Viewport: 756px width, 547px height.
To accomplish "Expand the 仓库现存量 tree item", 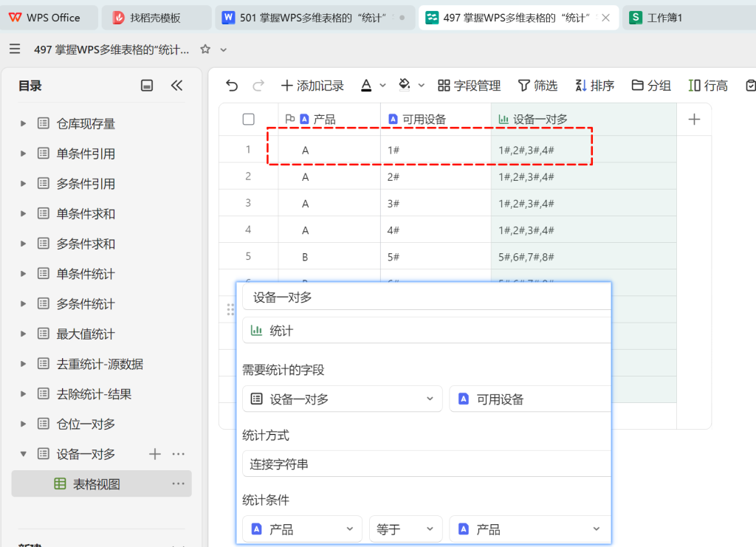I will [23, 123].
